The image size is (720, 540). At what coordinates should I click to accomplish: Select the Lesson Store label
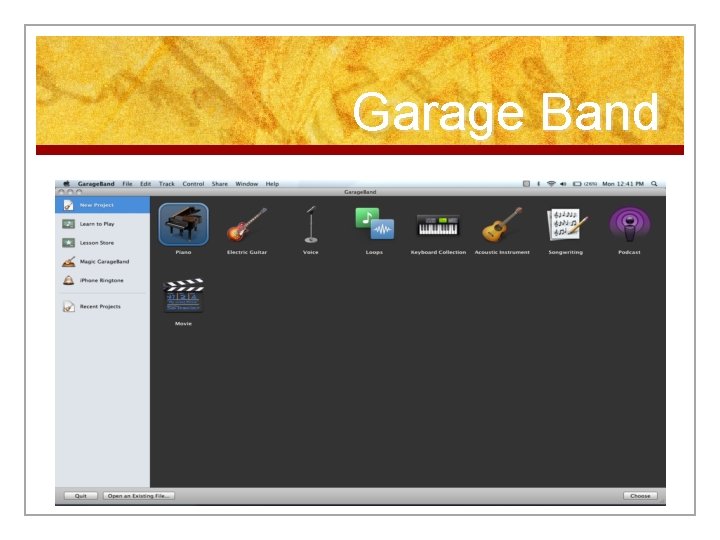click(97, 243)
